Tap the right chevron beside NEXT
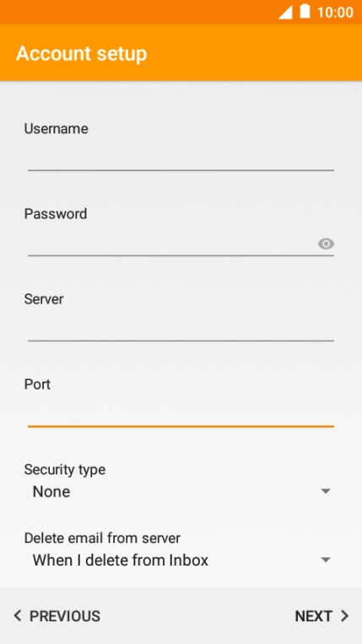Screen dimensions: 362x644 tap(345, 615)
